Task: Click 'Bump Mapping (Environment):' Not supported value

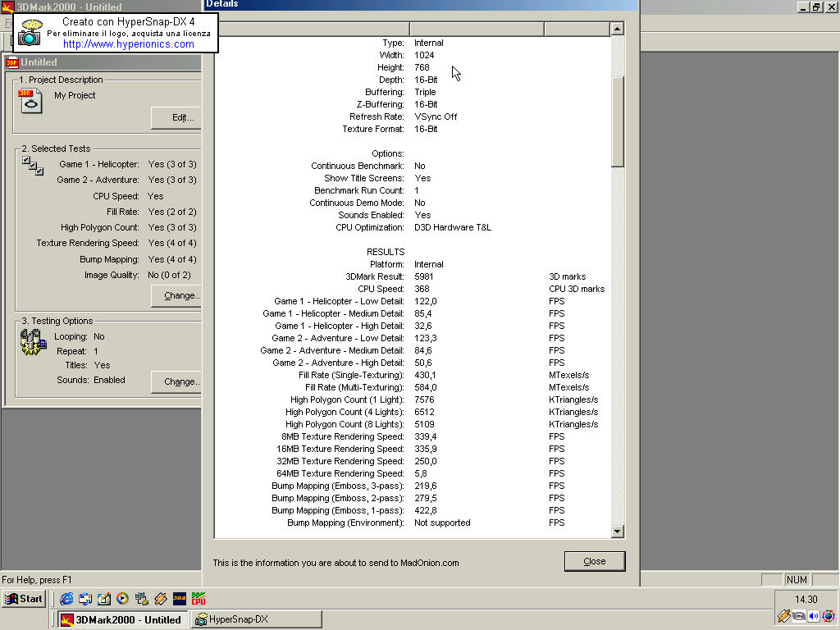Action: click(x=442, y=523)
